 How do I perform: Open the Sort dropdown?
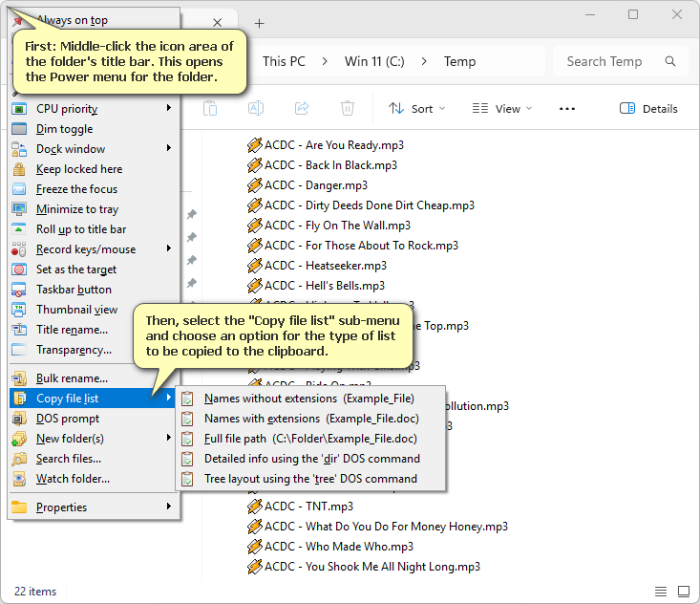point(417,109)
